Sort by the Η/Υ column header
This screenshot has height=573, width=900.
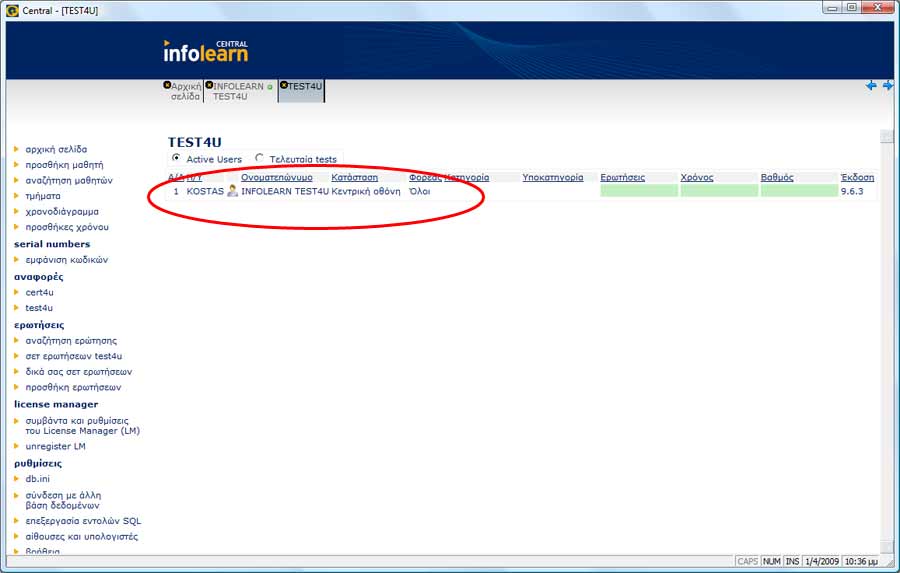point(195,177)
